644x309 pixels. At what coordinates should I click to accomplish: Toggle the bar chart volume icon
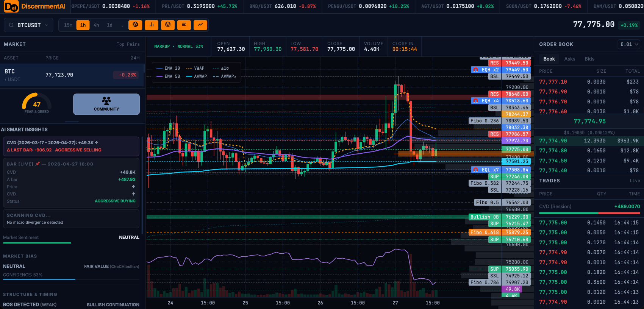(x=152, y=25)
